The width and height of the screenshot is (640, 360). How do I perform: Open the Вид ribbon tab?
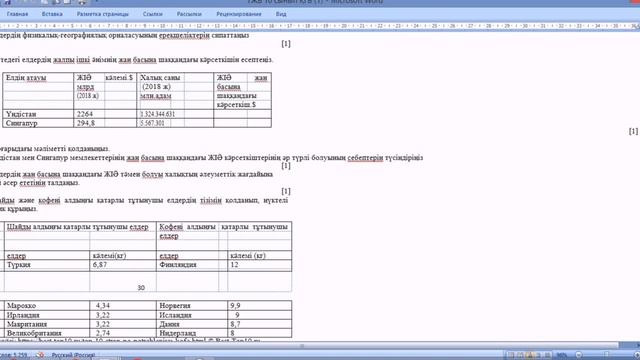[x=281, y=14]
